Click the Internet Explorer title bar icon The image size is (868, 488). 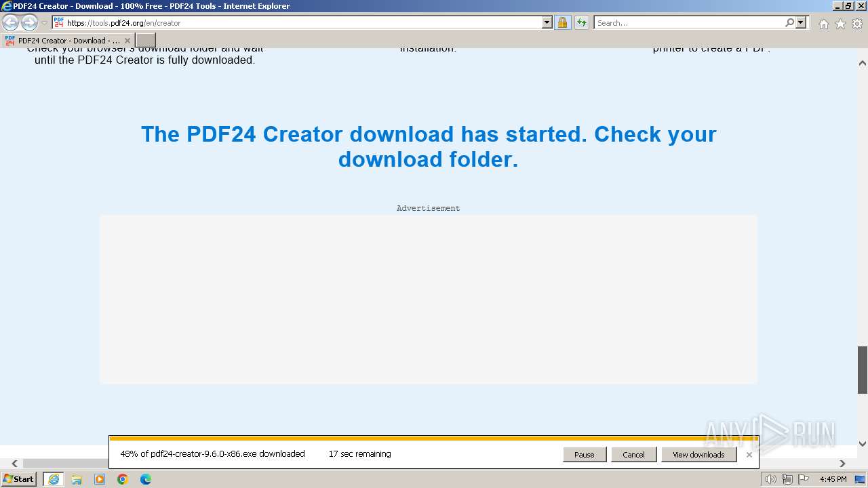7,6
